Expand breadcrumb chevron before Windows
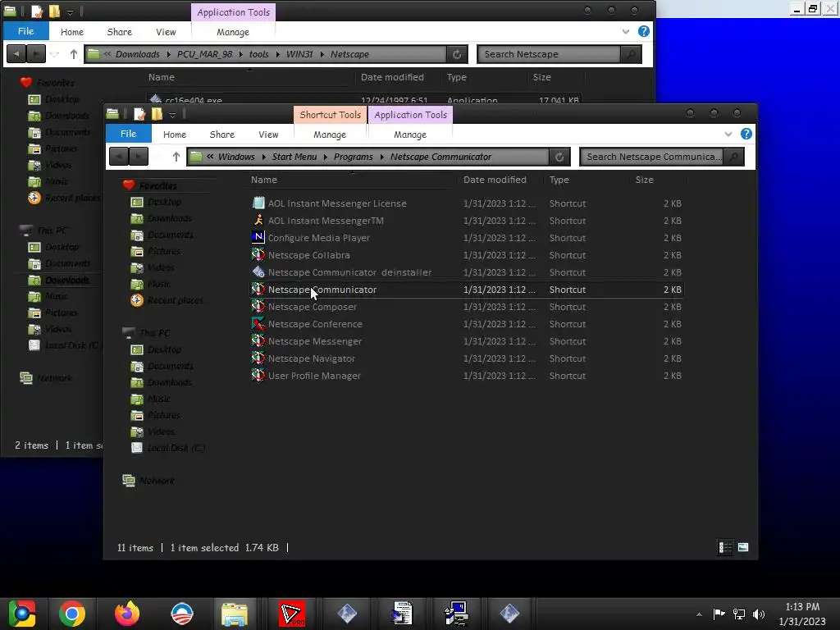Image resolution: width=840 pixels, height=630 pixels. pyautogui.click(x=210, y=157)
